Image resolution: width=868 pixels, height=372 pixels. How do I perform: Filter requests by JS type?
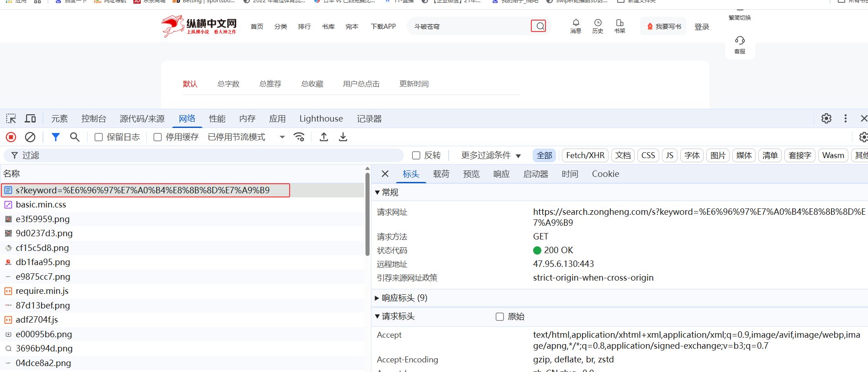670,155
